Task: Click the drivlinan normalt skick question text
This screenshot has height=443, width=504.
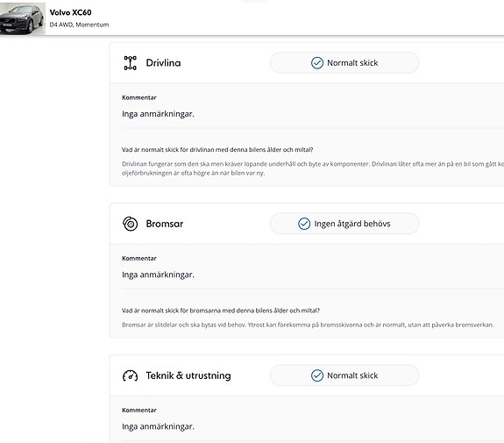Action: point(217,150)
